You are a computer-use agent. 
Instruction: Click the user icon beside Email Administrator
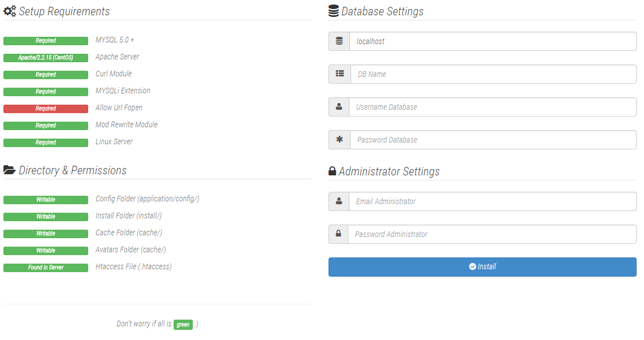[x=339, y=201]
